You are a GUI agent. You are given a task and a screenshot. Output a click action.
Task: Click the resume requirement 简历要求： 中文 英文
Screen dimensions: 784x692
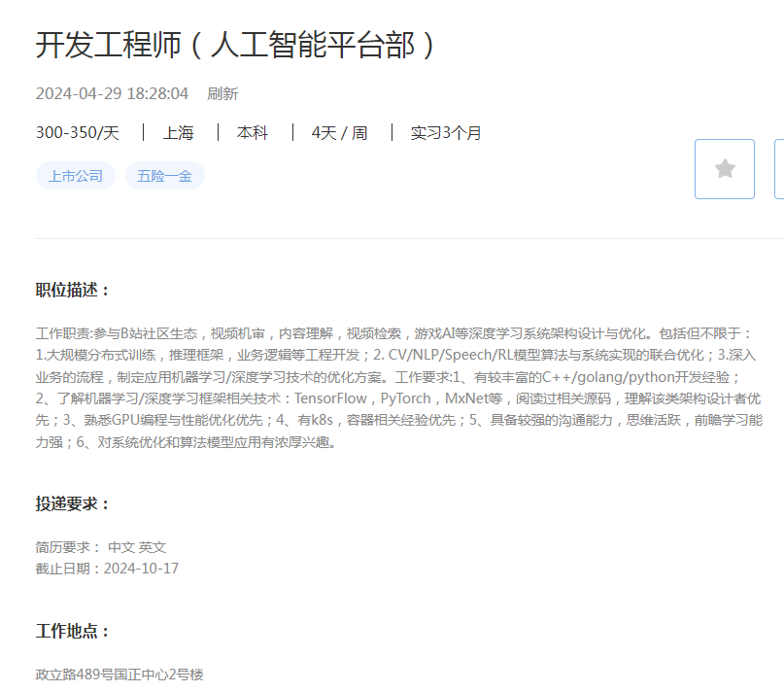[101, 547]
